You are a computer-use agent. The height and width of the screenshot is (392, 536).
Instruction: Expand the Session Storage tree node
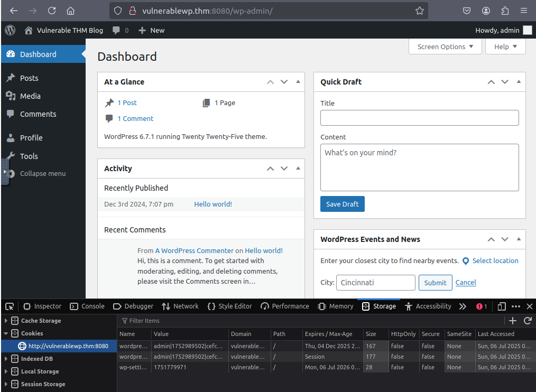tap(6, 384)
